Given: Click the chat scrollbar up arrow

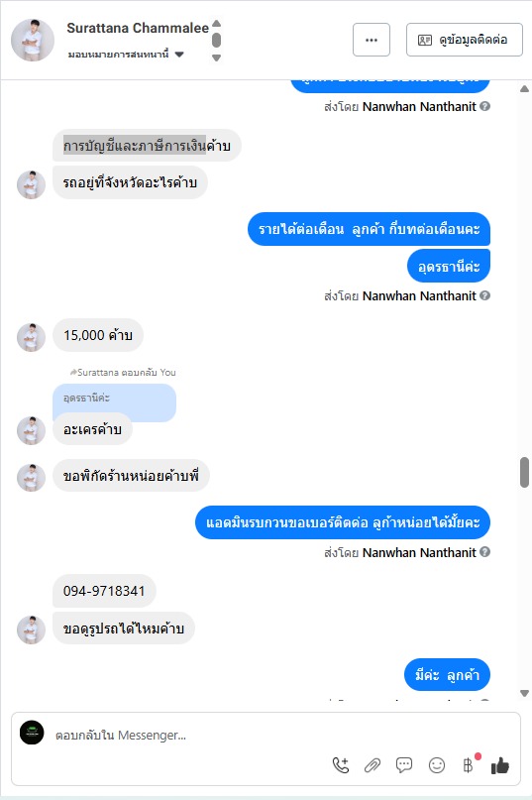Looking at the screenshot, I should (524, 89).
